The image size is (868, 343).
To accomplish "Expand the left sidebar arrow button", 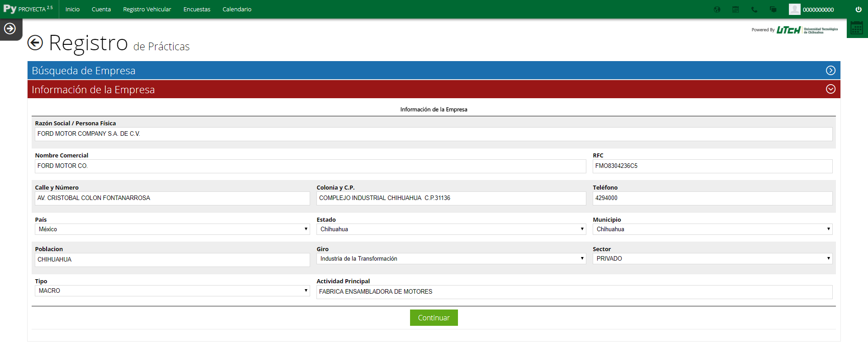I will tap(10, 29).
